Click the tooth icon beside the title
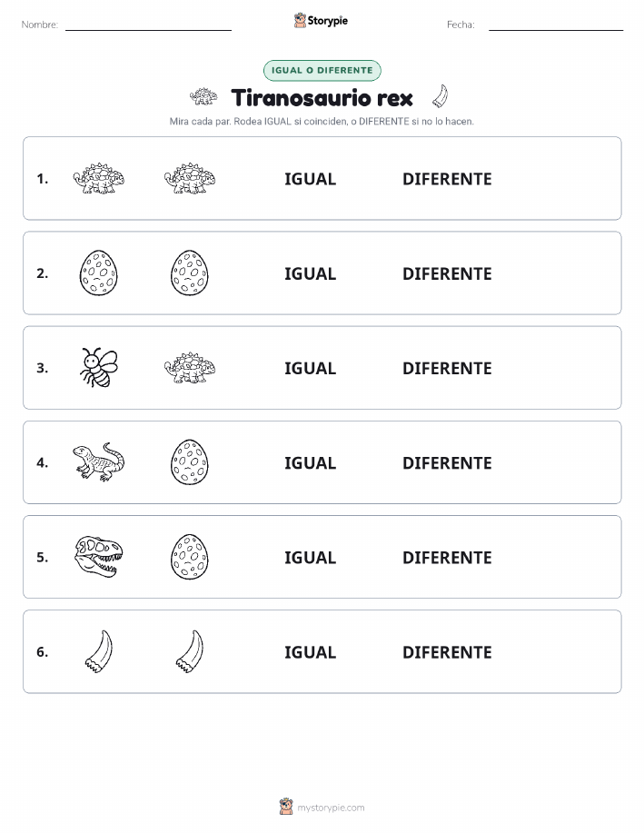Screen dimensions: 644x833 click(440, 96)
